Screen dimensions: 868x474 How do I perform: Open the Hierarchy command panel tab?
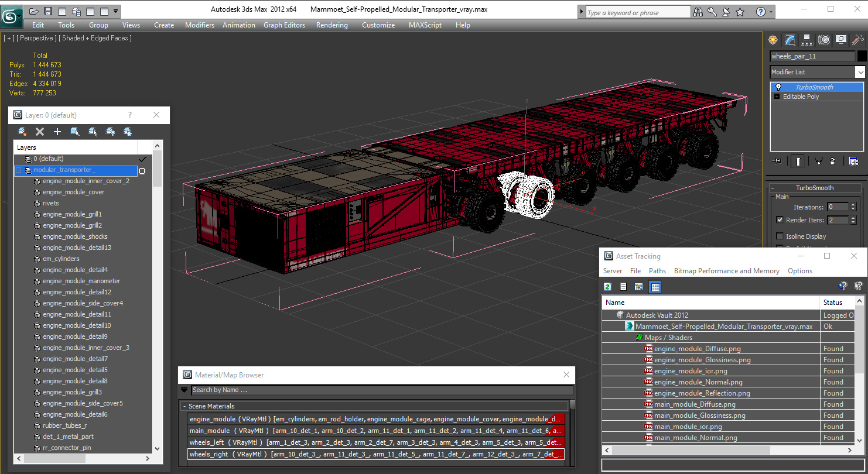pos(807,40)
